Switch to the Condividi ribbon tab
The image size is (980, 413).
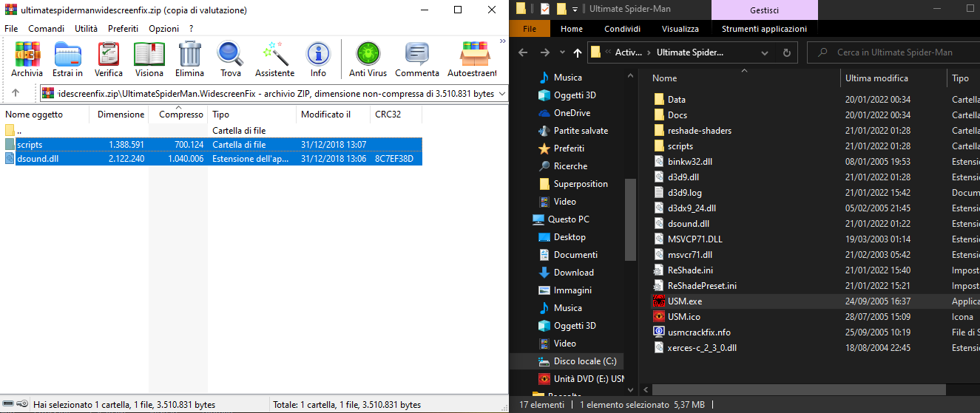[x=622, y=29]
